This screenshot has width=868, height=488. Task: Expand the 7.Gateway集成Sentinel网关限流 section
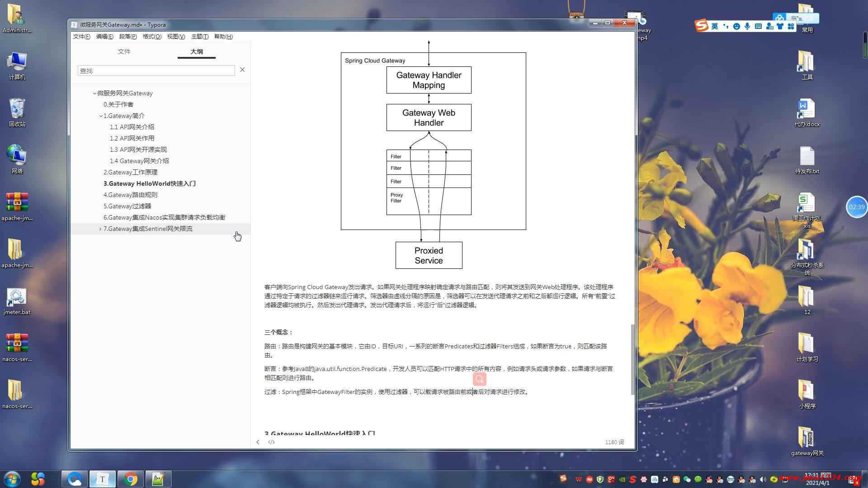100,229
